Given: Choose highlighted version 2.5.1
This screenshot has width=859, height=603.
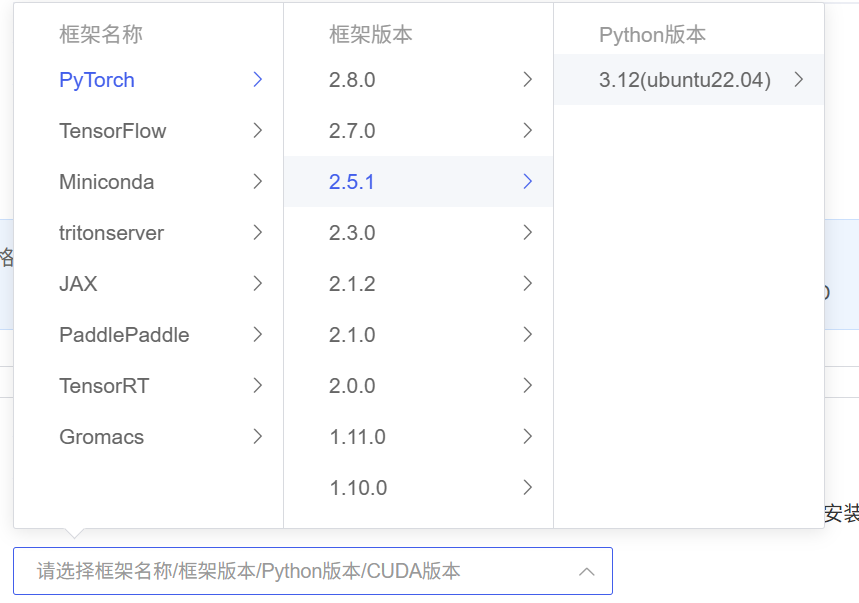Looking at the screenshot, I should point(419,182).
